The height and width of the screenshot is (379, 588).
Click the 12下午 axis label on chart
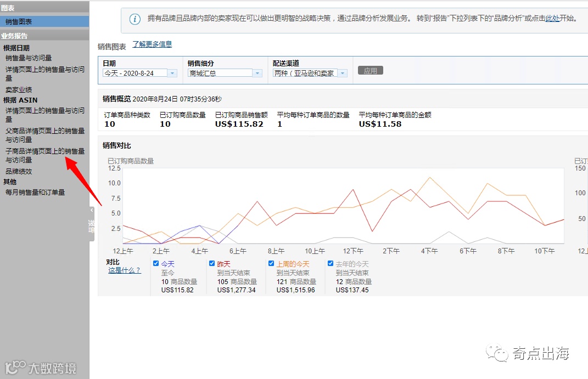[x=353, y=251]
